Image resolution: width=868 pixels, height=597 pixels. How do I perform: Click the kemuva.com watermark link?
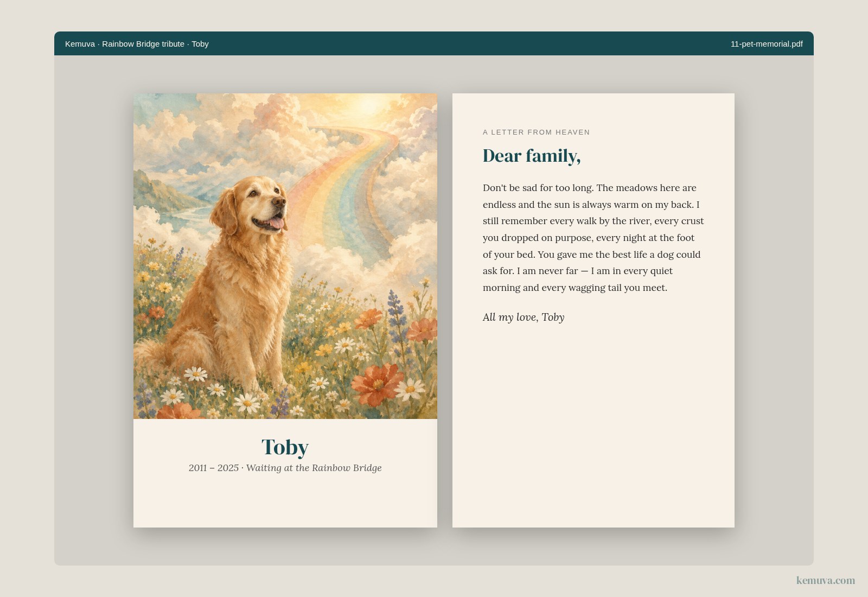pos(825,580)
